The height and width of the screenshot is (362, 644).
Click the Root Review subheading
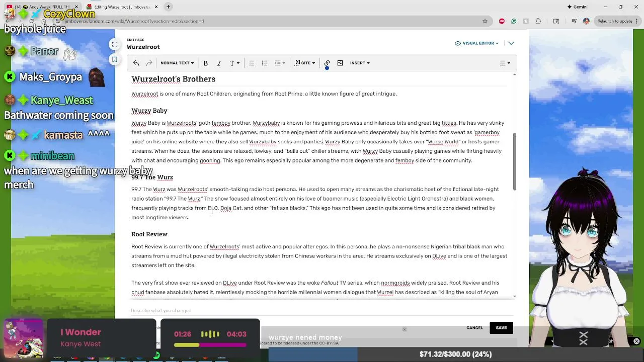(x=149, y=234)
